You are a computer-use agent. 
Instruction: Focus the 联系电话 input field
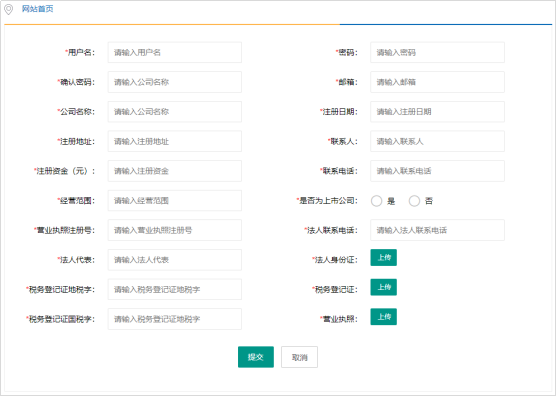tap(437, 171)
